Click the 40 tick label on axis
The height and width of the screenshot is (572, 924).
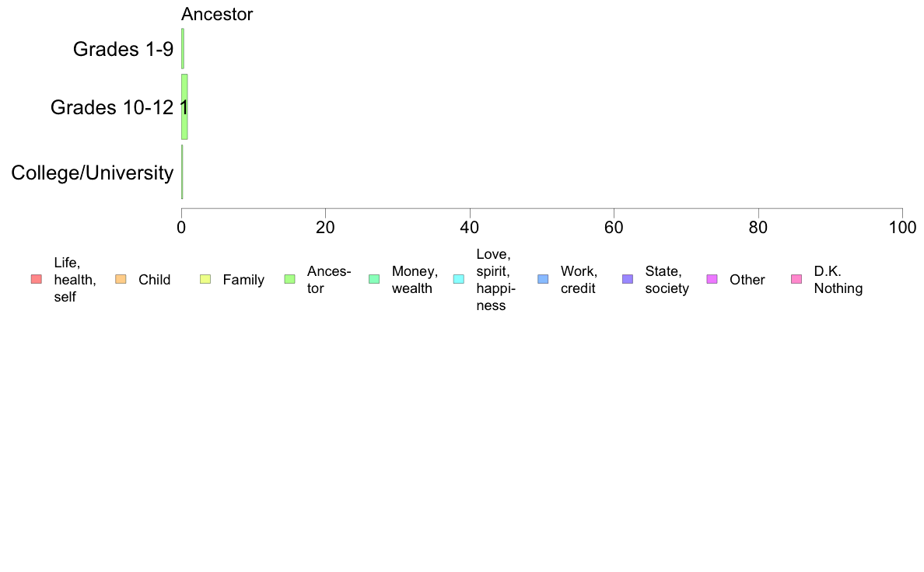pyautogui.click(x=470, y=228)
